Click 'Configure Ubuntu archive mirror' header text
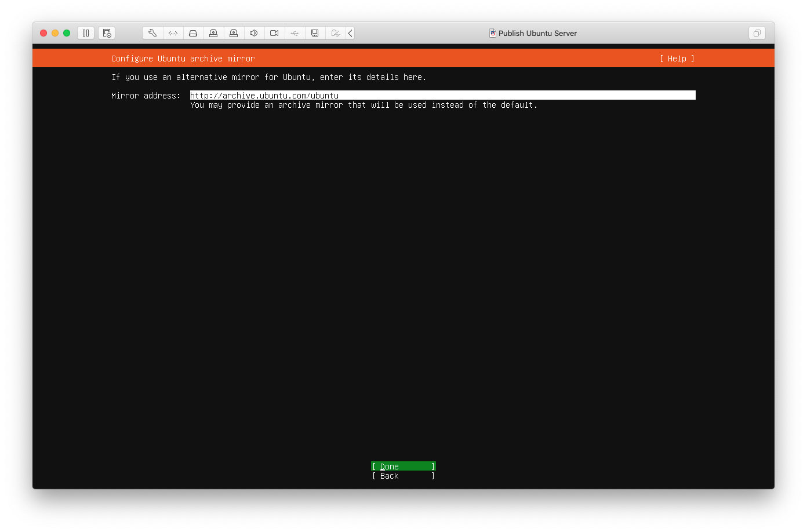This screenshot has height=532, width=807. [x=183, y=59]
